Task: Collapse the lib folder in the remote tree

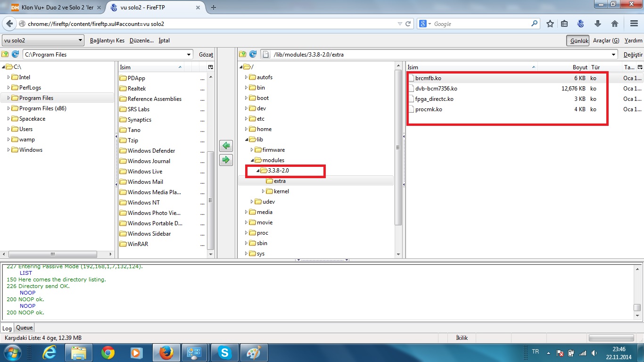Action: [x=246, y=140]
